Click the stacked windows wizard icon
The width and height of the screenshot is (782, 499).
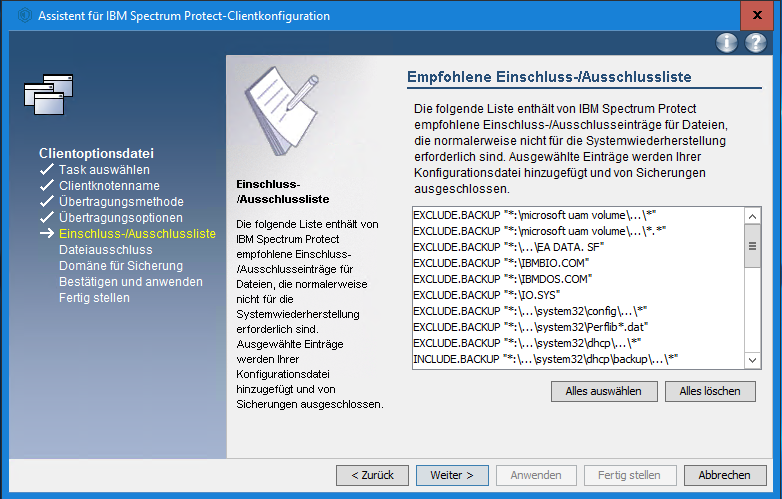pos(49,93)
